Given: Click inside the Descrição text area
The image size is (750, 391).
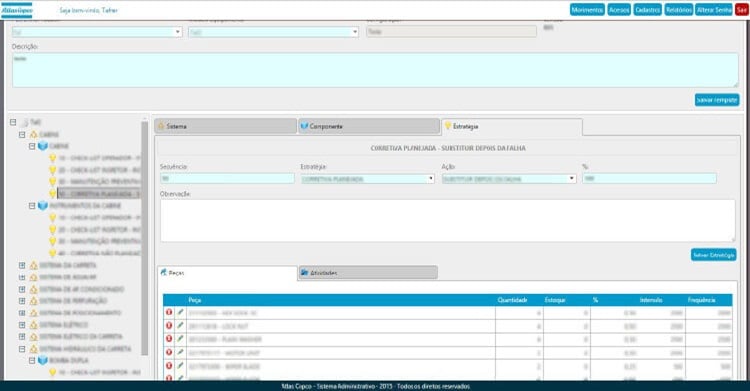Looking at the screenshot, I should point(375,70).
